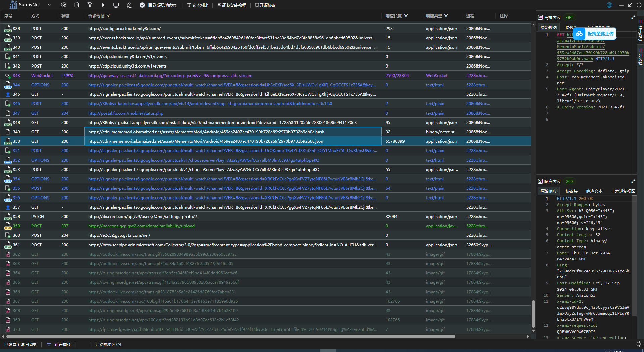Screen dimensions: 644x352
Task: Click the play start-capture icon
Action: pos(103,5)
